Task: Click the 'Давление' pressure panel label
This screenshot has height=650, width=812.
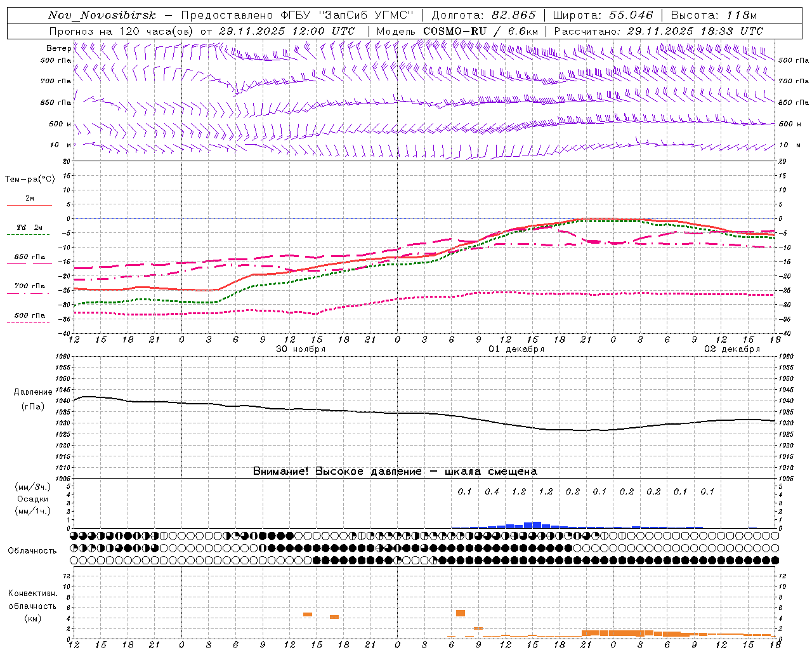Action: 33,392
